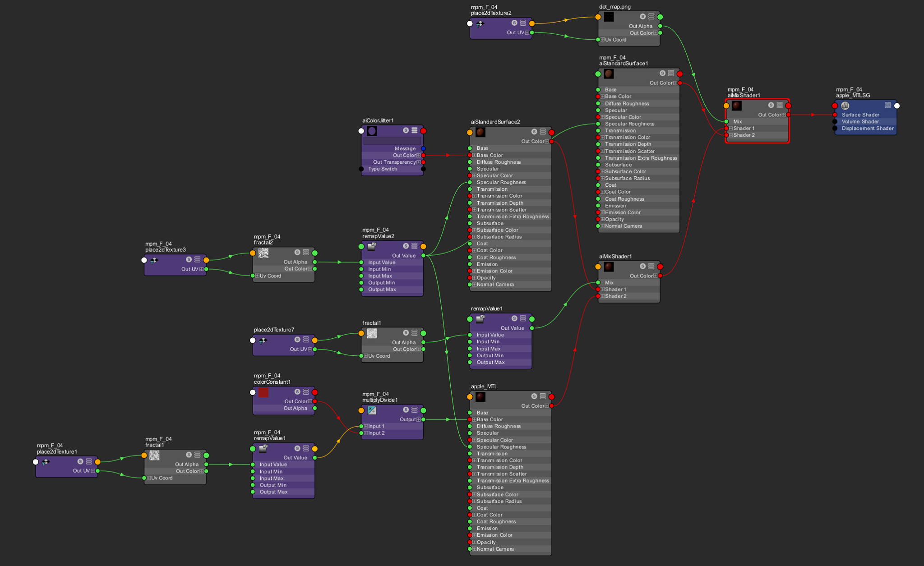Expand Subsurface Radius plus on apple_MTL

coord(475,501)
